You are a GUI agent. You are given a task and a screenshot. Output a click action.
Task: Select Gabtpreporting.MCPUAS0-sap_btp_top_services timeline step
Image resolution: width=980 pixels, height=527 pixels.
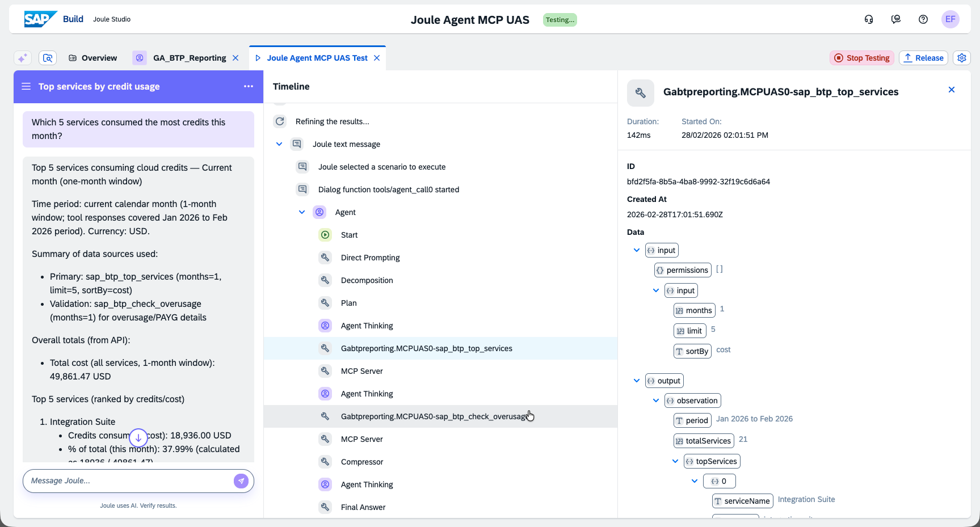(440, 348)
